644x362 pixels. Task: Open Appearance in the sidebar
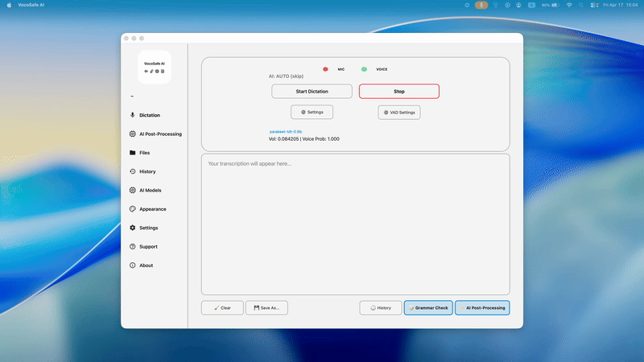tap(148, 209)
